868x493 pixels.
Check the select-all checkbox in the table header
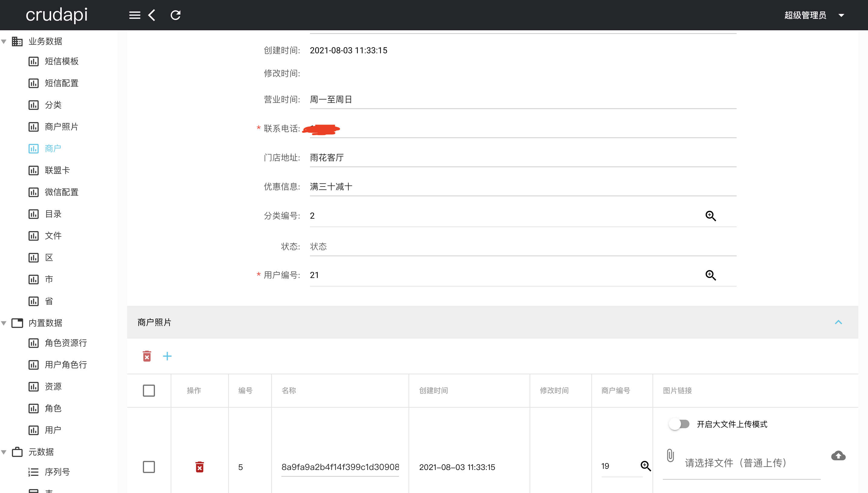click(x=149, y=391)
